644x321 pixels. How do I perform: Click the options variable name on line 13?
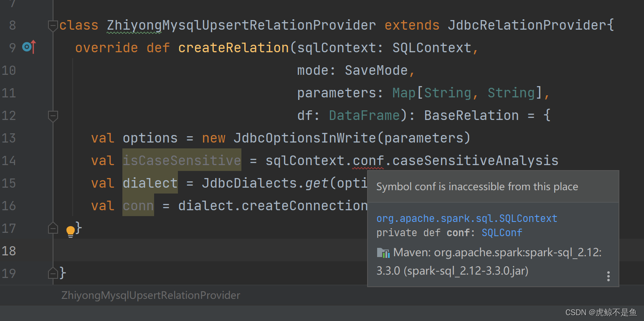pyautogui.click(x=150, y=138)
